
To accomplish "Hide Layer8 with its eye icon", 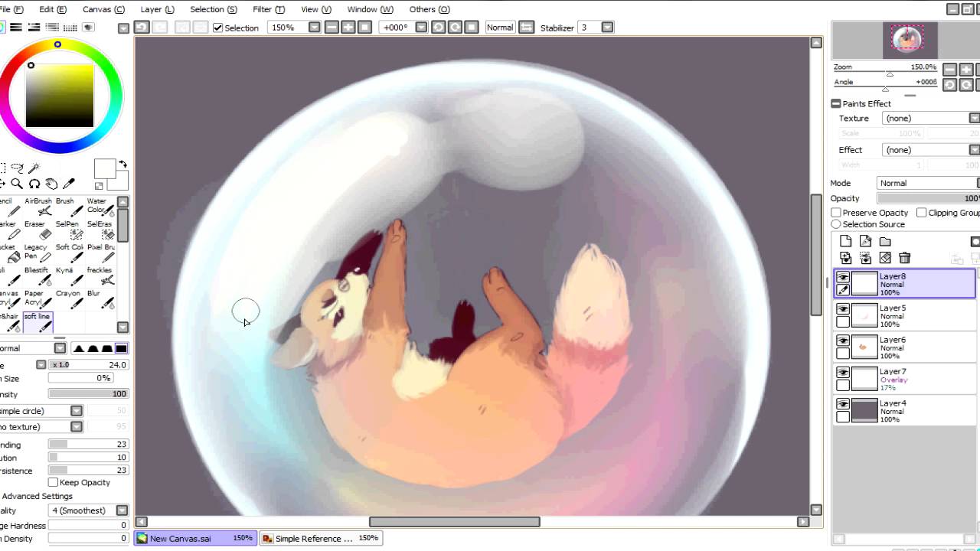I will pyautogui.click(x=843, y=277).
